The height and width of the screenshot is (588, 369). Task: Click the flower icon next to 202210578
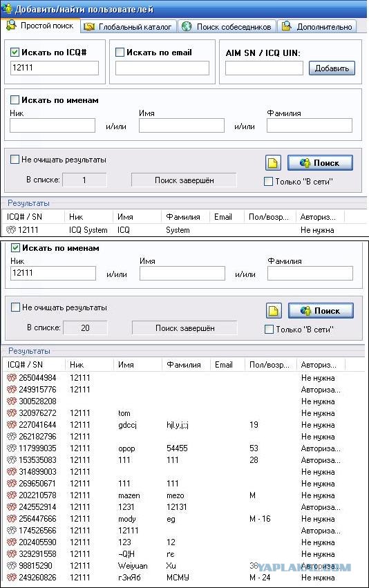tap(12, 495)
